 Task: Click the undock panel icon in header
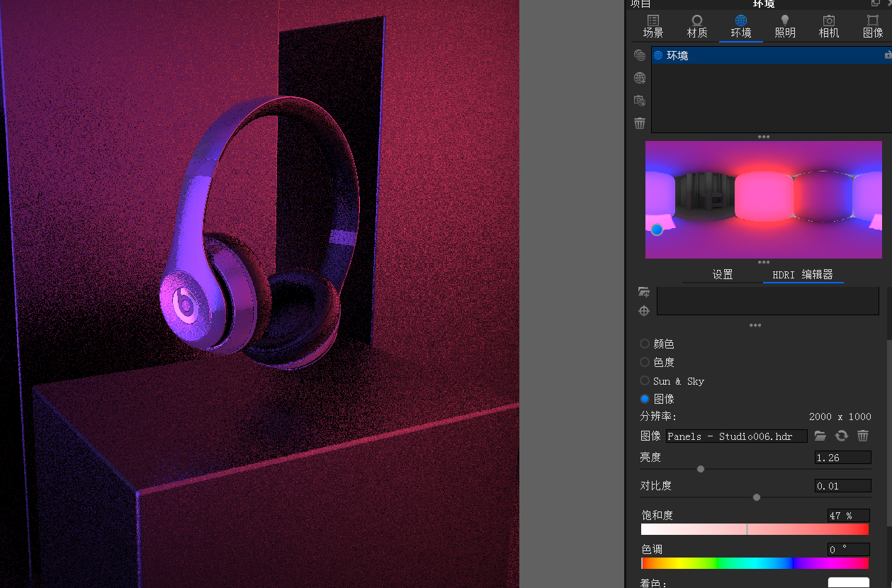click(876, 3)
